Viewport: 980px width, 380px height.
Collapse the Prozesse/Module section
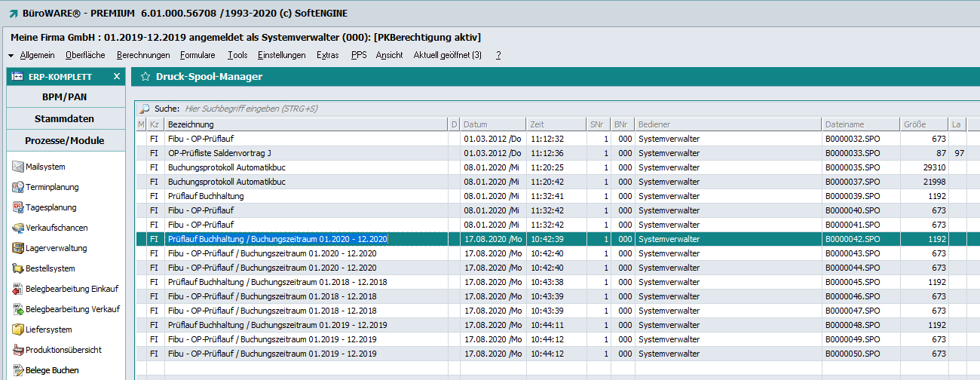[65, 140]
